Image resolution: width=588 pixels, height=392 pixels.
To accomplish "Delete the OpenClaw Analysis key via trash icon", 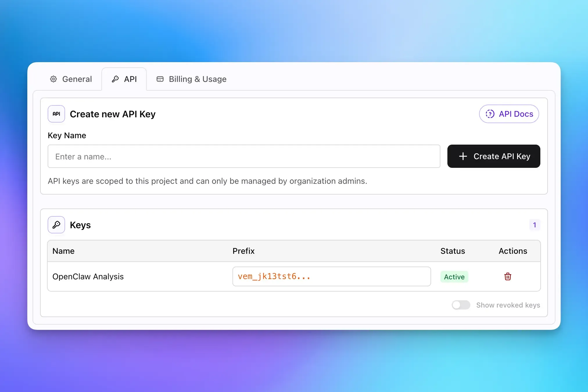I will [x=508, y=276].
